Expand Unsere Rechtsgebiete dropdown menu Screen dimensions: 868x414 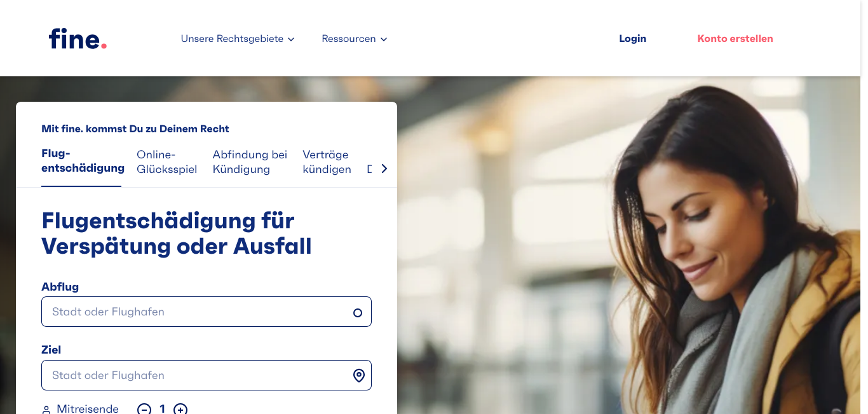tap(238, 39)
